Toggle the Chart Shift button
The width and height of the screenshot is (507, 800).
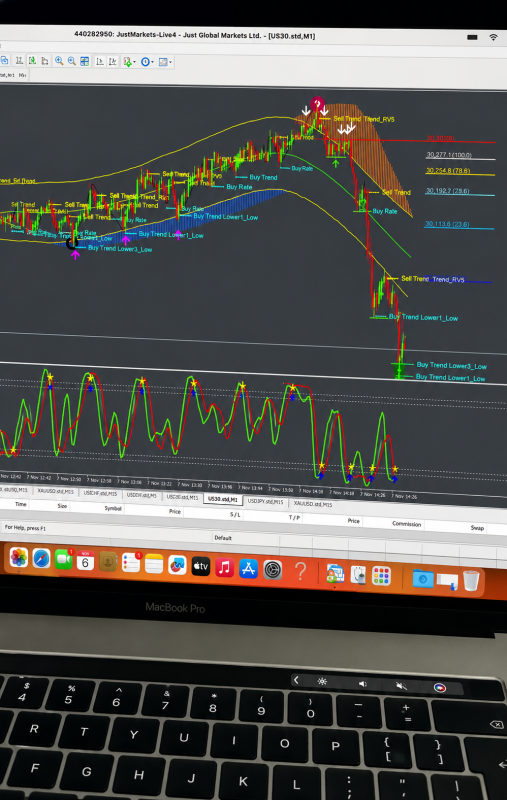(113, 62)
